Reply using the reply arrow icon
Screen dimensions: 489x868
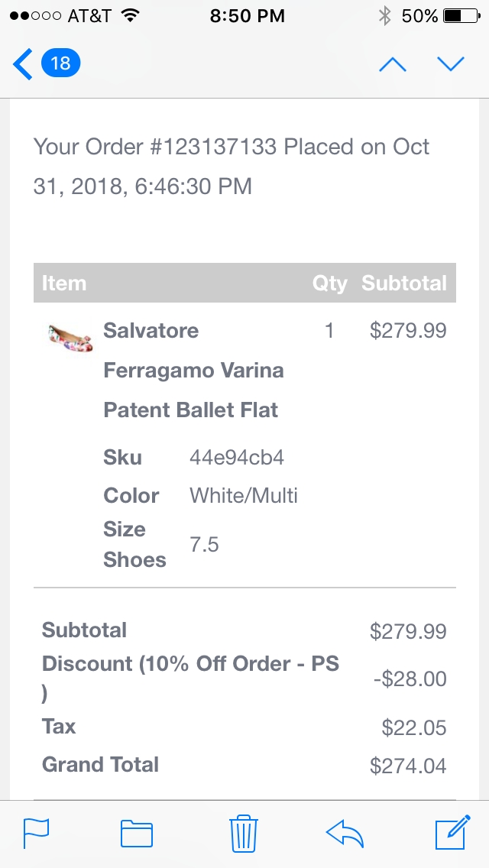coord(345,834)
